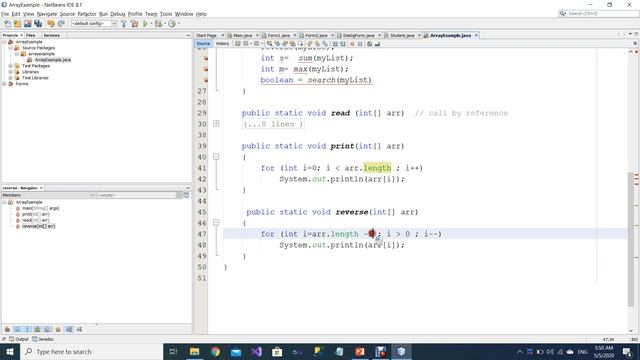This screenshot has width=640, height=360.
Task: Toggle Show Inherited Members filter in Navigator
Action: (7, 329)
